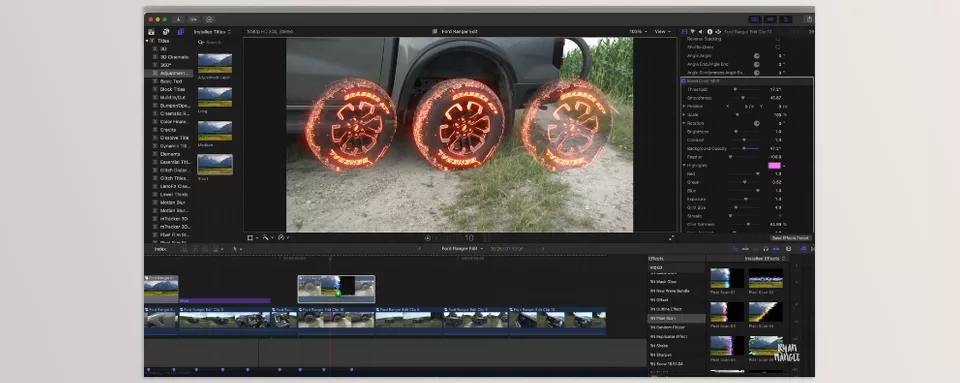The width and height of the screenshot is (960, 383).
Task: Open the Video inspector filmstrip icon
Action: (x=684, y=31)
